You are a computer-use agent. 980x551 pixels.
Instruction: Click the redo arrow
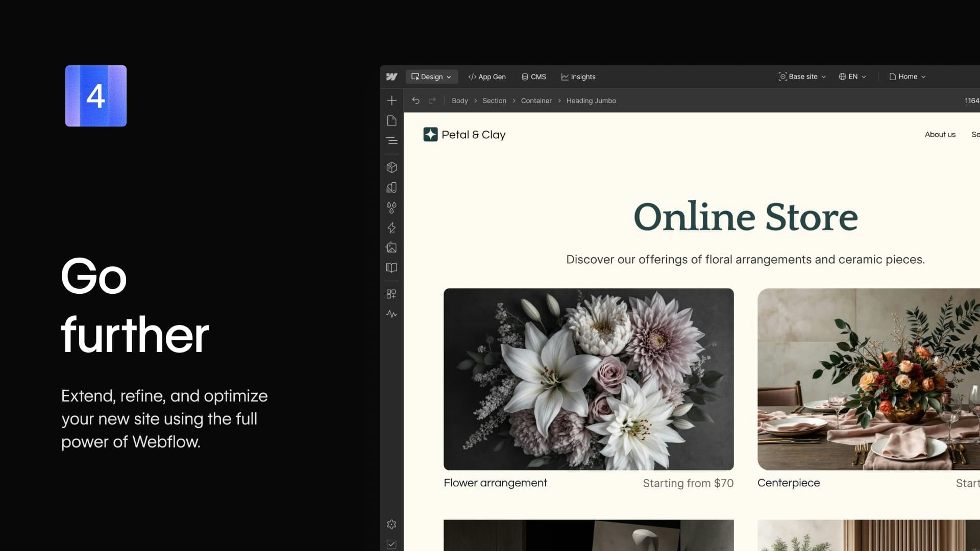click(432, 101)
